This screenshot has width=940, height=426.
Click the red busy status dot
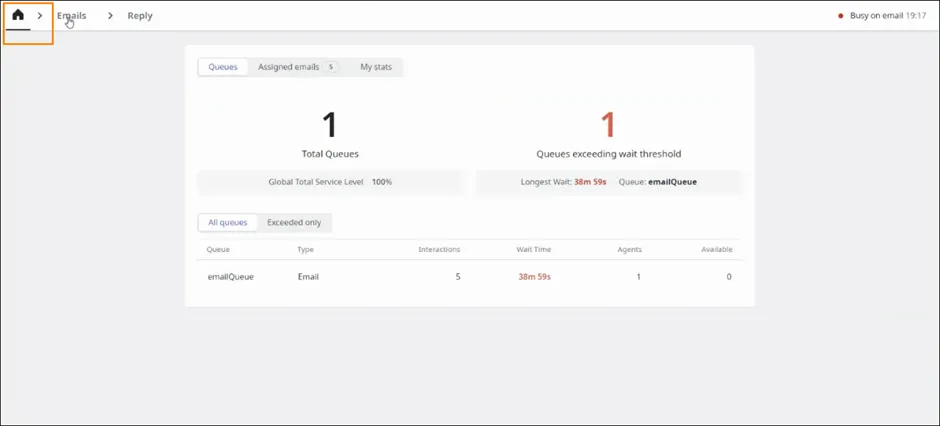840,16
